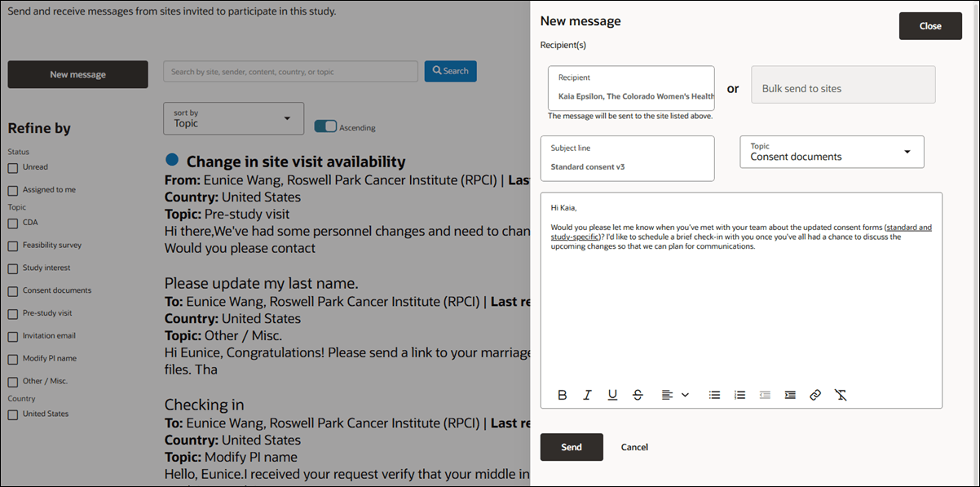
Task: Apply bold formatting in the message editor
Action: click(x=563, y=395)
